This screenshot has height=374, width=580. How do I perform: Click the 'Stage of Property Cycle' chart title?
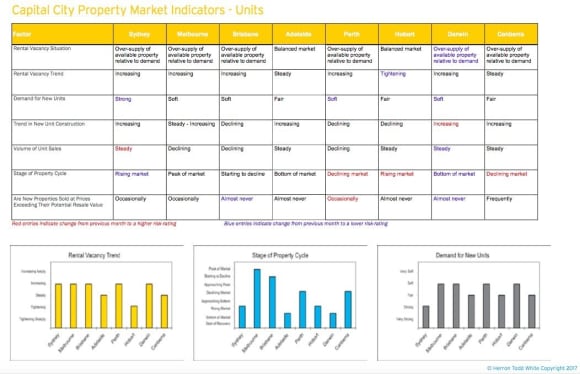pyautogui.click(x=280, y=255)
